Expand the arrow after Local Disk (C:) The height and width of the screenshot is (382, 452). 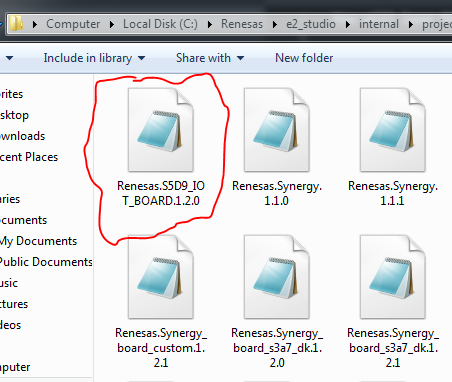click(210, 24)
